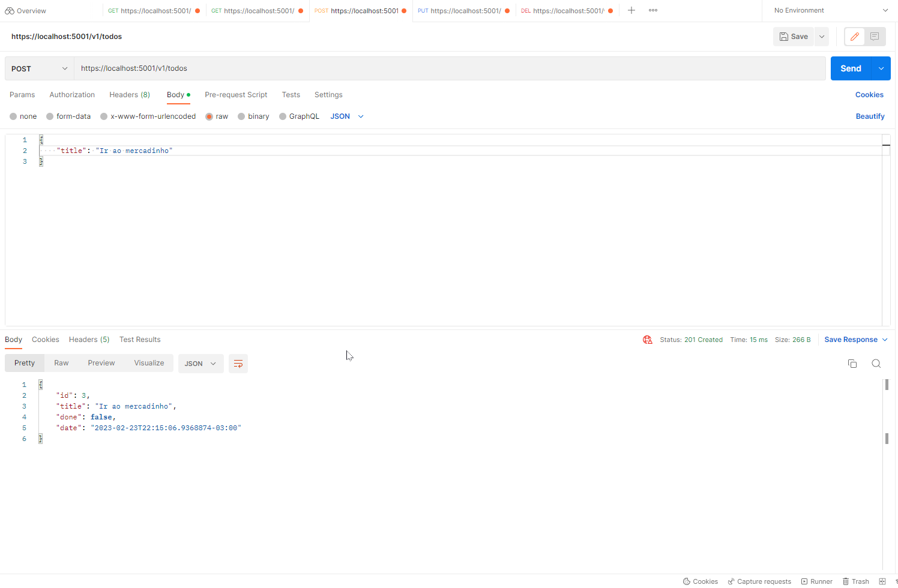Select the POST request tab

[x=360, y=11]
